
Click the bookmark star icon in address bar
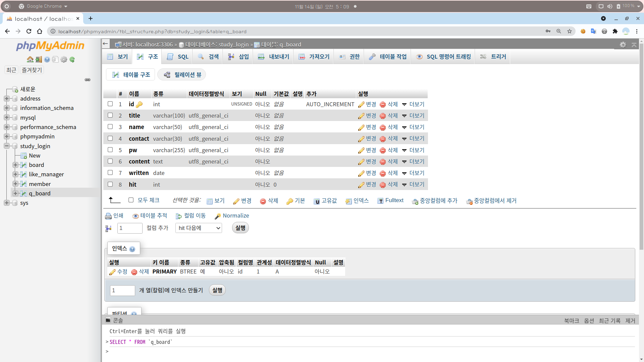point(570,31)
